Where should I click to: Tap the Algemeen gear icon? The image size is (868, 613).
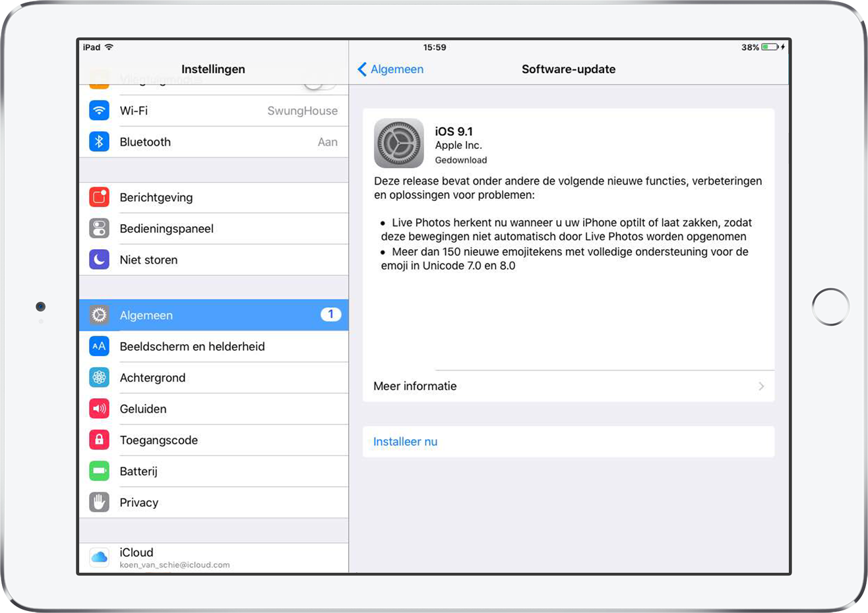99,315
